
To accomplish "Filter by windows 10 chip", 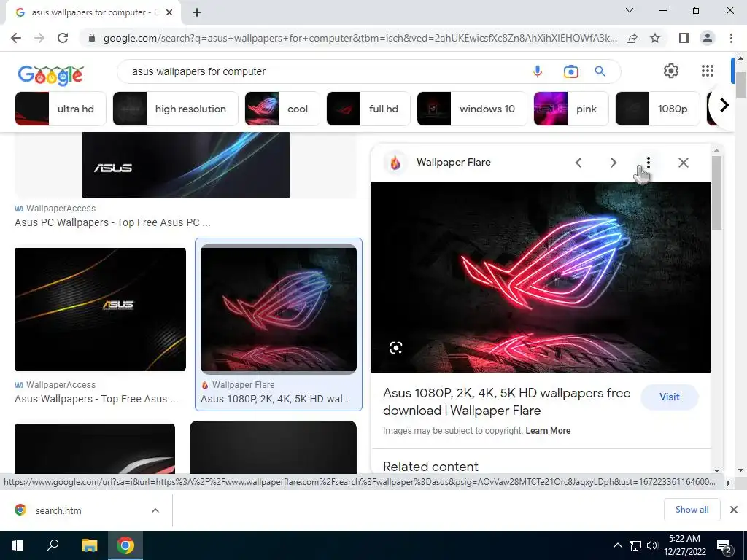I will click(x=472, y=109).
